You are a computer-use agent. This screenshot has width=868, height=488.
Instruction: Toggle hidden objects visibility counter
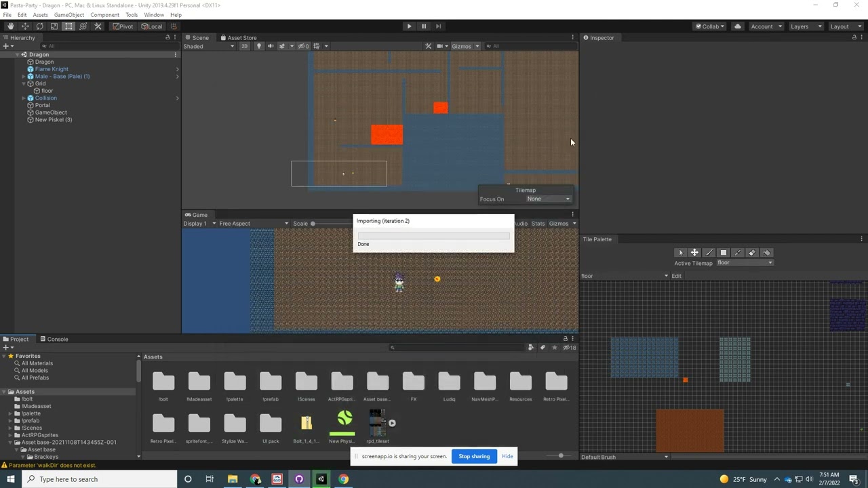[302, 46]
